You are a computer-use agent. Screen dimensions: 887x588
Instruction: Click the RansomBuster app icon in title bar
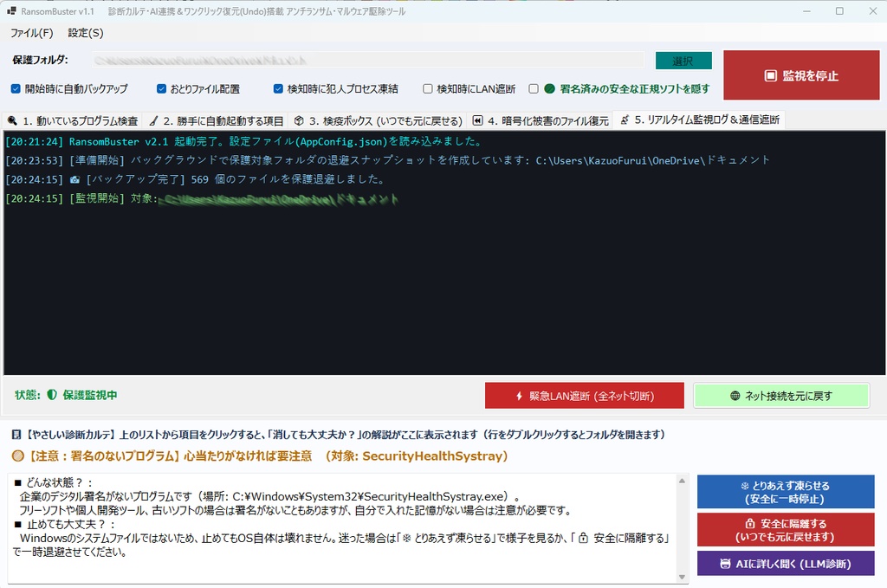tap(11, 10)
